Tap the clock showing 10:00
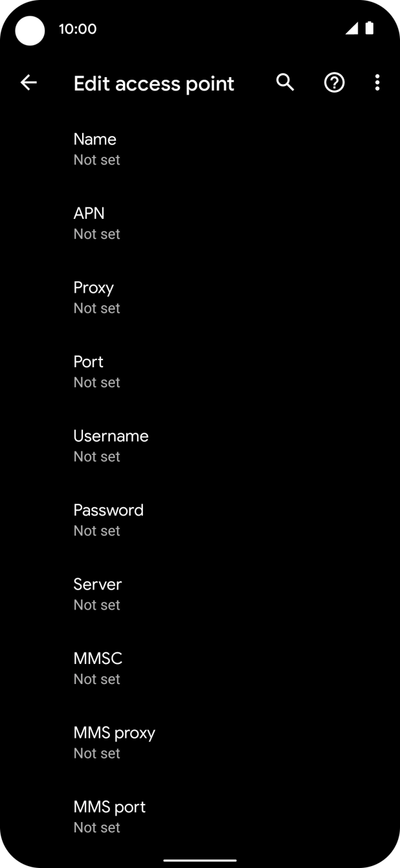 click(x=78, y=29)
